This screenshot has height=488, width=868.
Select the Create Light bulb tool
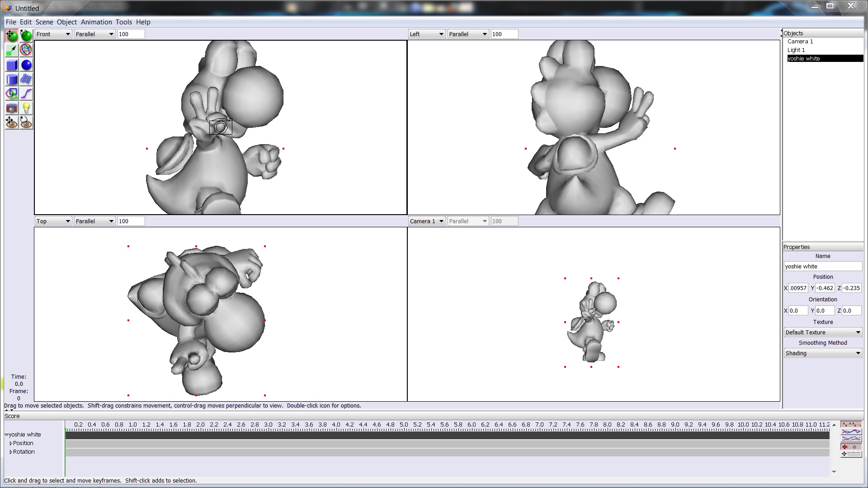[26, 108]
